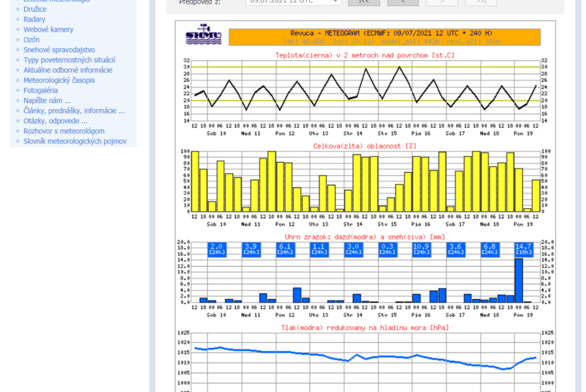Click the 'Celkova(zlta) oblacnost [%]' chart title
This screenshot has height=392, width=586.
tap(365, 146)
